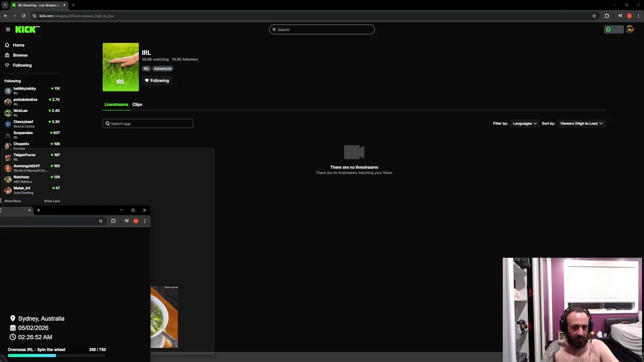Open the Languages filter dropdown

coord(525,124)
